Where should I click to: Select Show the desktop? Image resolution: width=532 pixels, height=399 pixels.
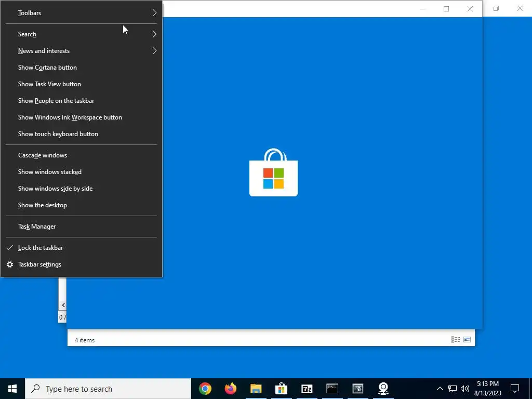[82, 205]
